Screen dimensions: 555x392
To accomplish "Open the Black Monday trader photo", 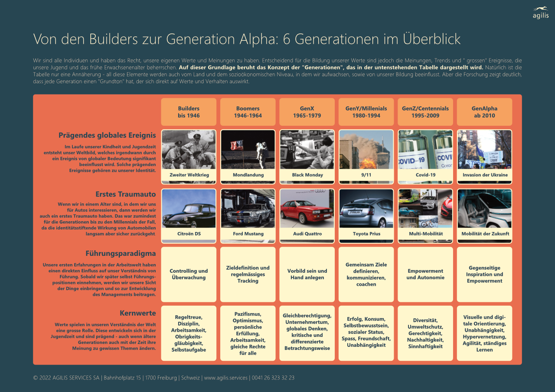I will coord(307,150).
